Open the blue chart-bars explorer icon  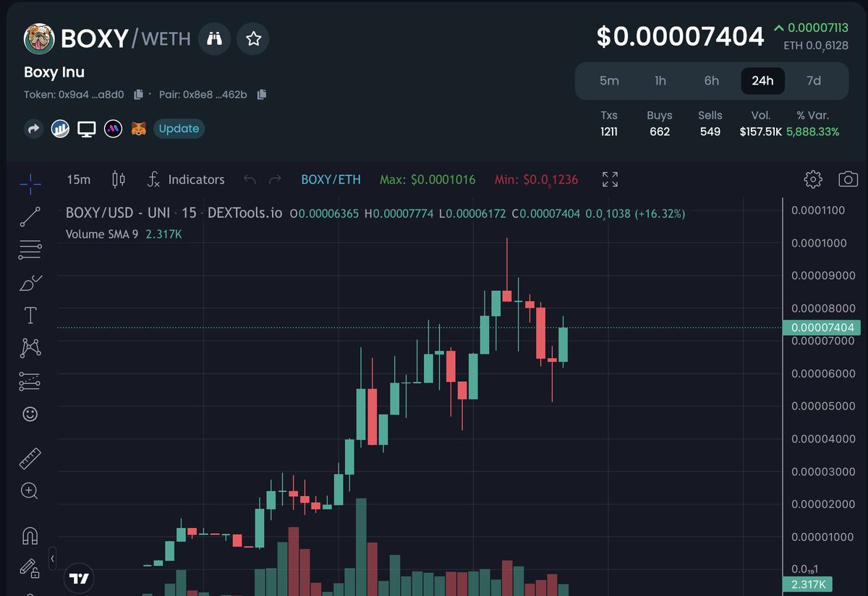(x=60, y=129)
